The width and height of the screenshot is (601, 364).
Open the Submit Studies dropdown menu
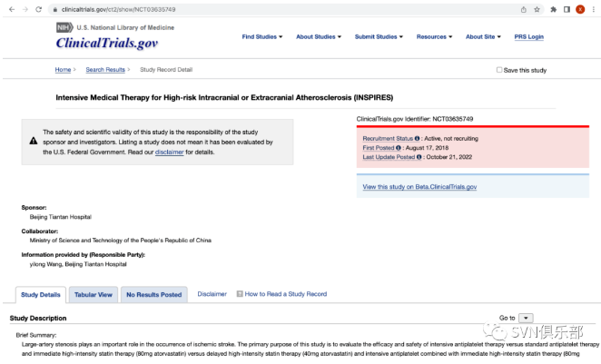pos(379,37)
